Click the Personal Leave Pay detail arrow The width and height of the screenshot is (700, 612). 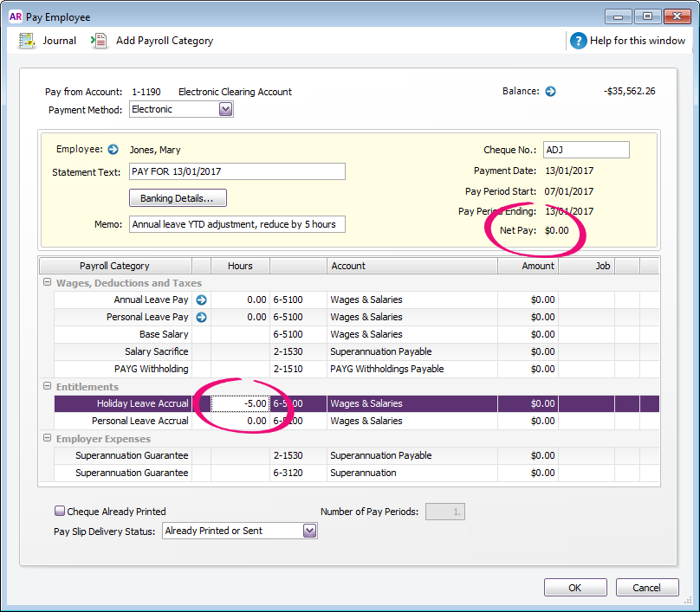click(x=200, y=317)
